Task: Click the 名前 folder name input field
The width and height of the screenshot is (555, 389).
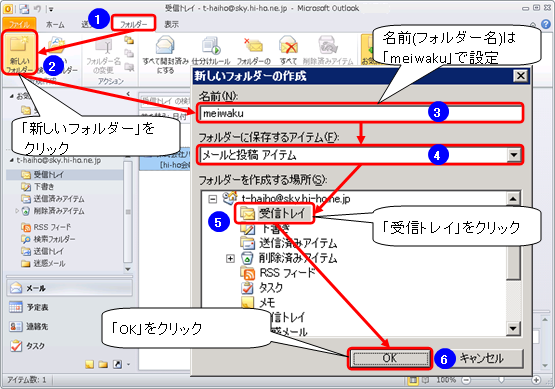Action: (x=360, y=113)
